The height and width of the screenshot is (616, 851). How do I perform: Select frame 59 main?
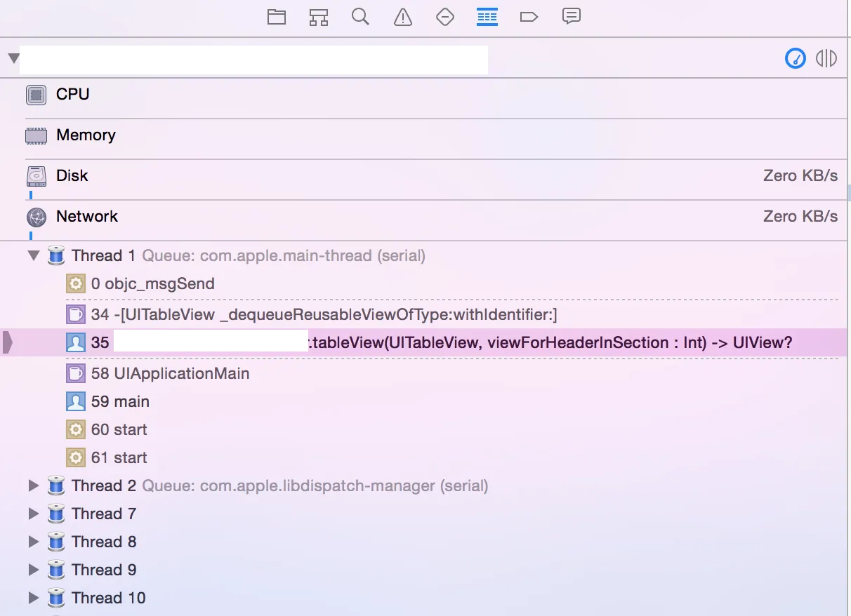pos(423,401)
